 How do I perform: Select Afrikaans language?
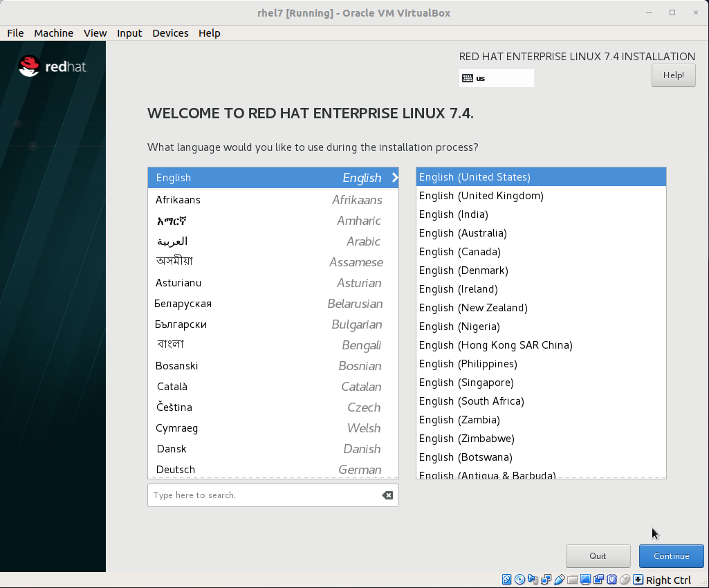tap(273, 199)
